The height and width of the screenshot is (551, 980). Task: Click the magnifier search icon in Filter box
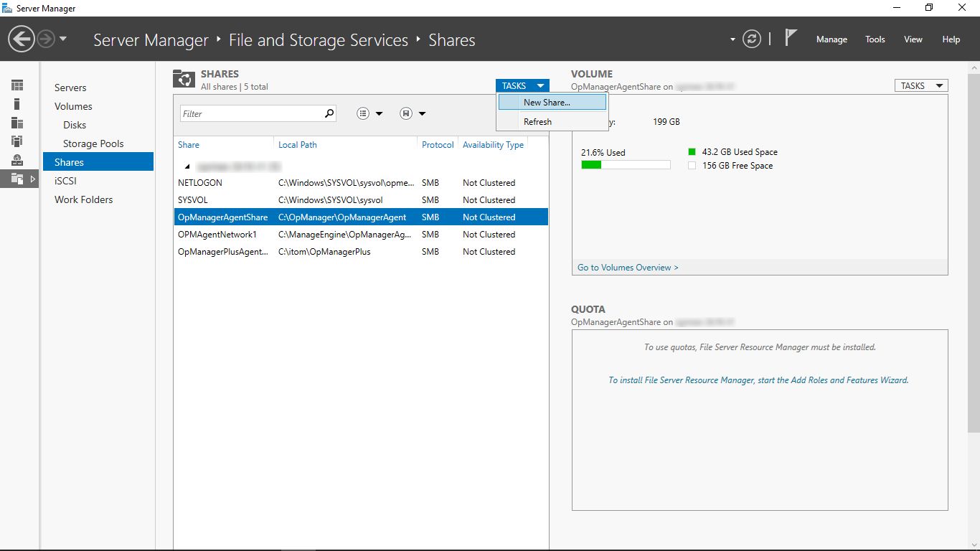point(329,113)
